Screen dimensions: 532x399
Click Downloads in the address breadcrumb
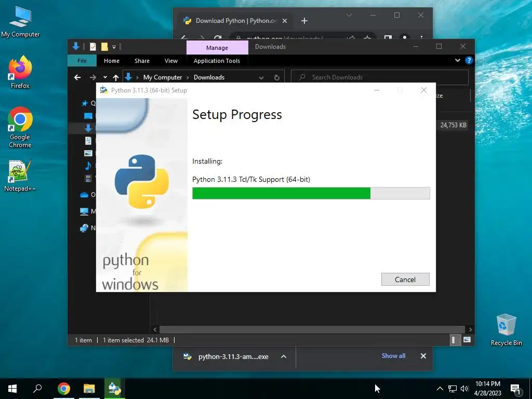tap(209, 77)
